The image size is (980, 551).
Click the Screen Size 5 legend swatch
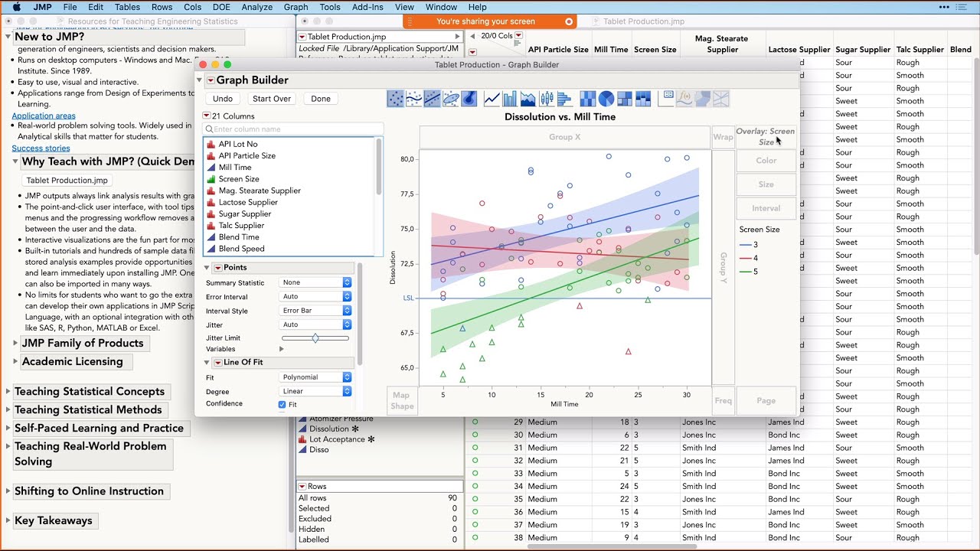[745, 272]
